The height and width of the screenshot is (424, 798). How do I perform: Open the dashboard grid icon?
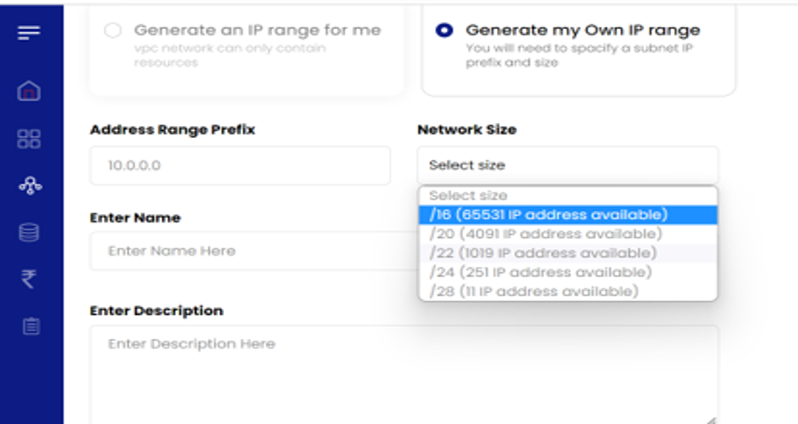[x=30, y=139]
